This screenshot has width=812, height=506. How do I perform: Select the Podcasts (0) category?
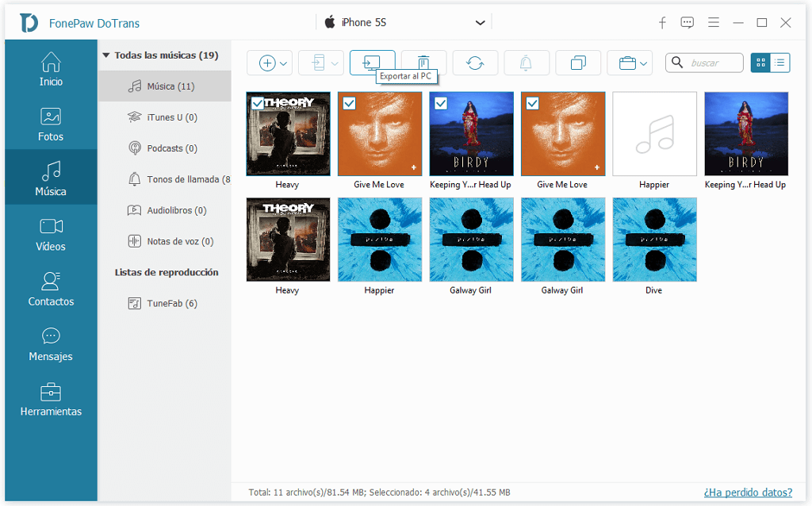tap(165, 148)
